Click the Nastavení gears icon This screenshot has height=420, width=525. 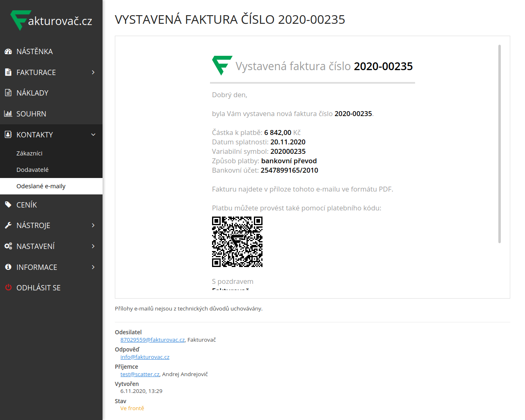pyautogui.click(x=8, y=246)
